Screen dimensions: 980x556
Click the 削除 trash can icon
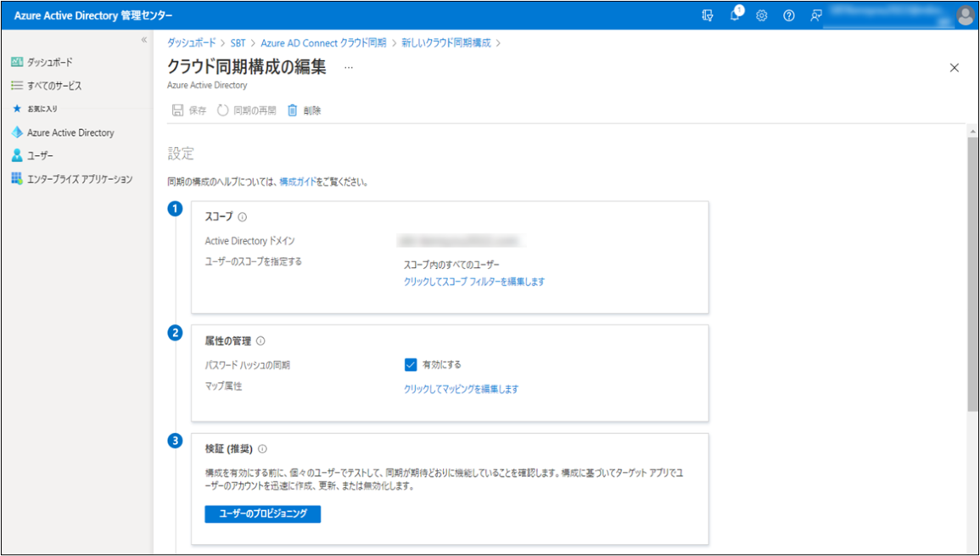click(x=293, y=110)
